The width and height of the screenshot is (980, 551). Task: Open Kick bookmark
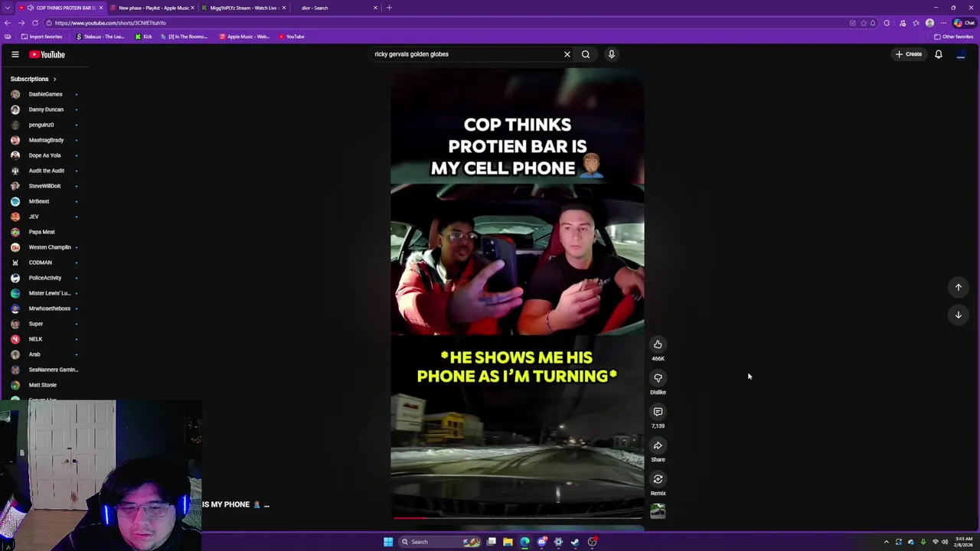143,37
